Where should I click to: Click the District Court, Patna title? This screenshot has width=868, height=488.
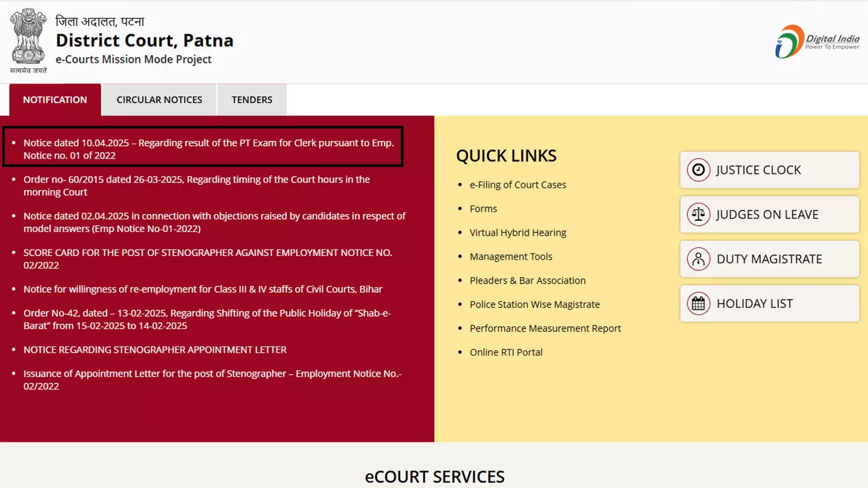tap(144, 41)
